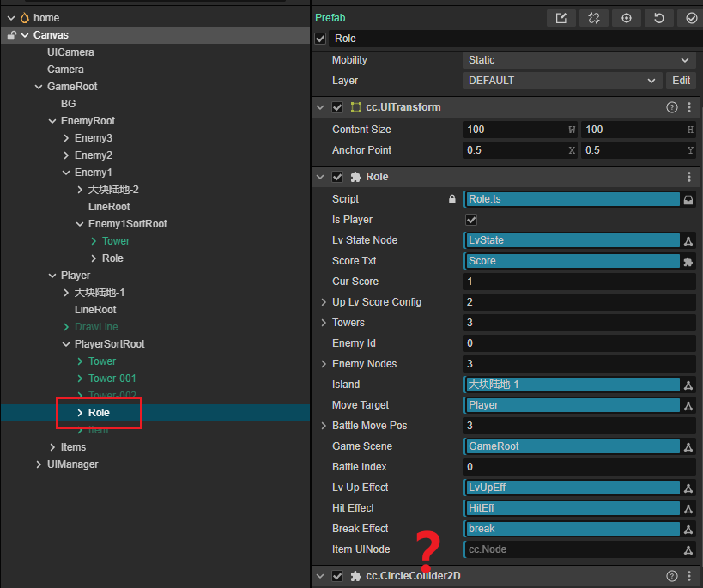Collapse the cc.CircleCollider2D section

(x=320, y=576)
